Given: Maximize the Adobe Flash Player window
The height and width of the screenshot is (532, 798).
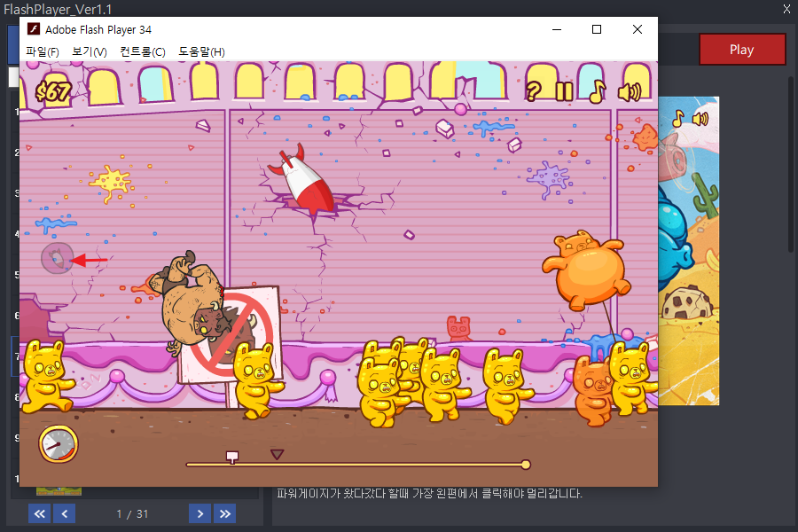Looking at the screenshot, I should click(597, 29).
